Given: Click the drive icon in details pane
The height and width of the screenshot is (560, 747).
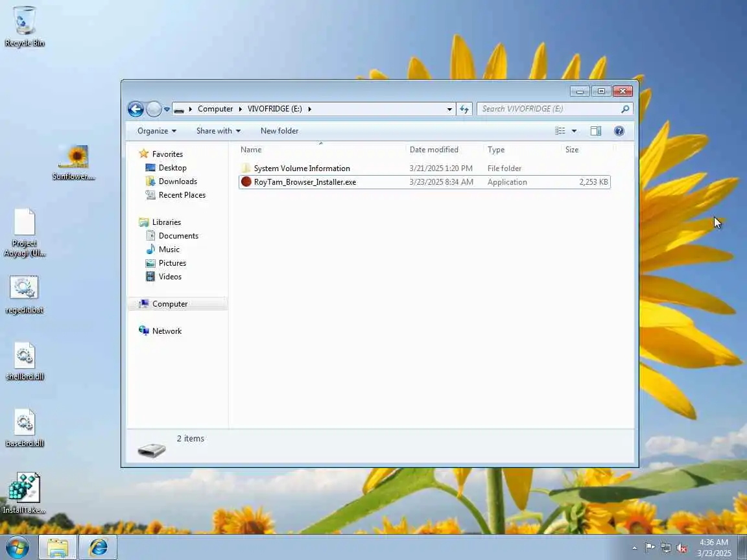Looking at the screenshot, I should [152, 449].
